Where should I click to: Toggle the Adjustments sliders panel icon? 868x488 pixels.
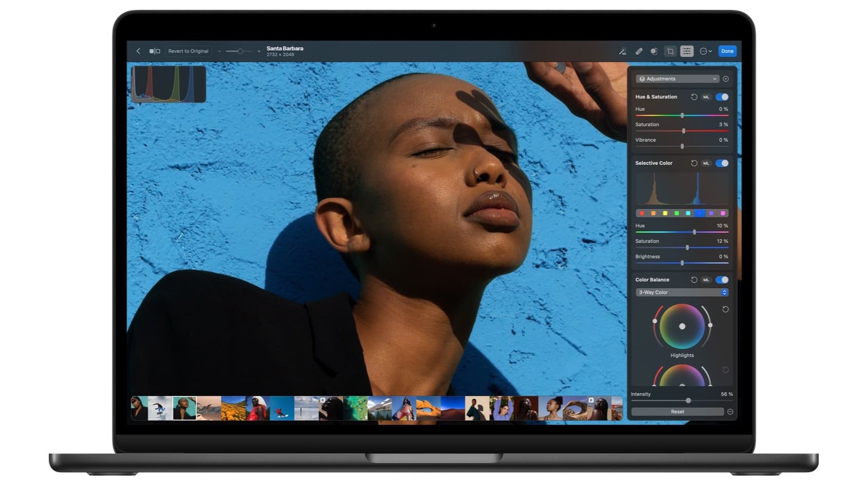pyautogui.click(x=686, y=51)
